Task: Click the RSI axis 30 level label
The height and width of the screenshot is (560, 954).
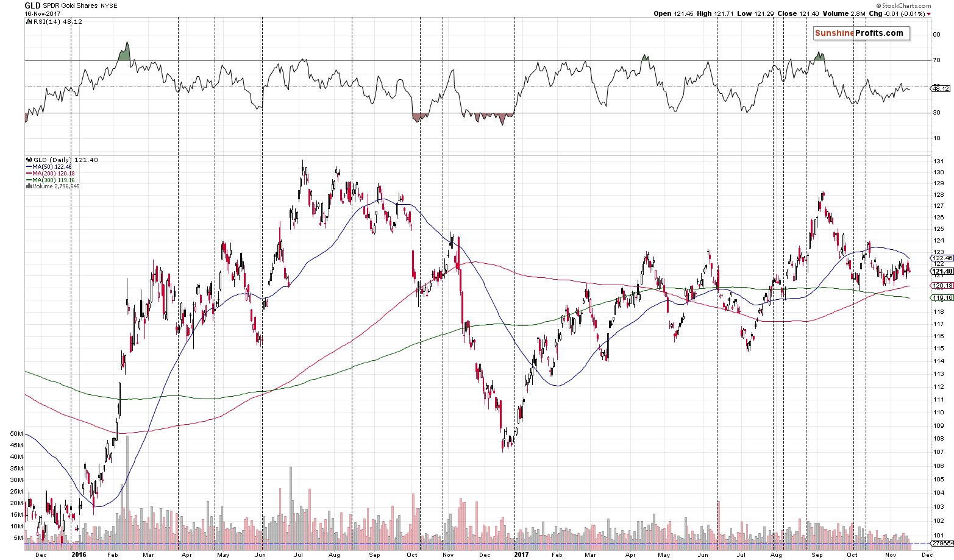Action: coord(936,113)
